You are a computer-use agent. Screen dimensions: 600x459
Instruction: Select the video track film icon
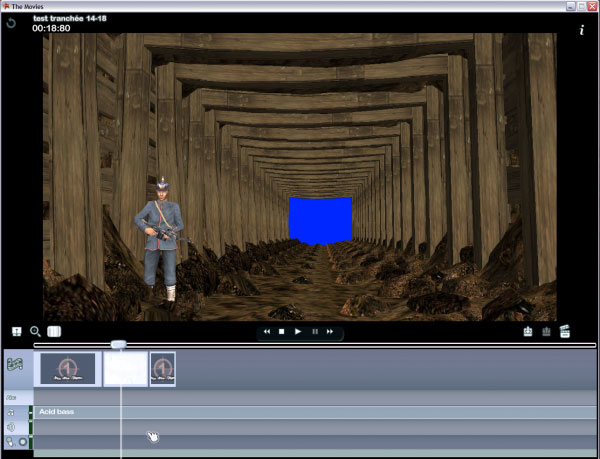click(x=15, y=364)
